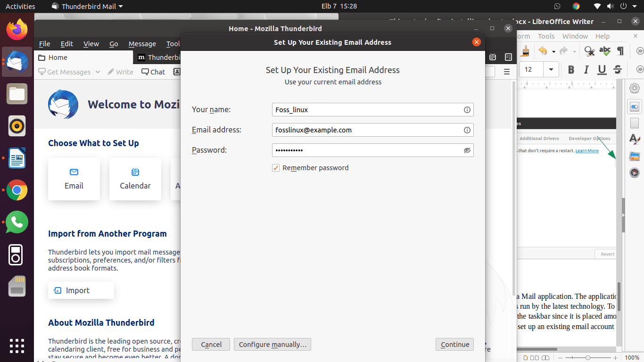This screenshot has width=644, height=362.
Task: Open Gallery deck in Writer sidebar
Action: 635,156
